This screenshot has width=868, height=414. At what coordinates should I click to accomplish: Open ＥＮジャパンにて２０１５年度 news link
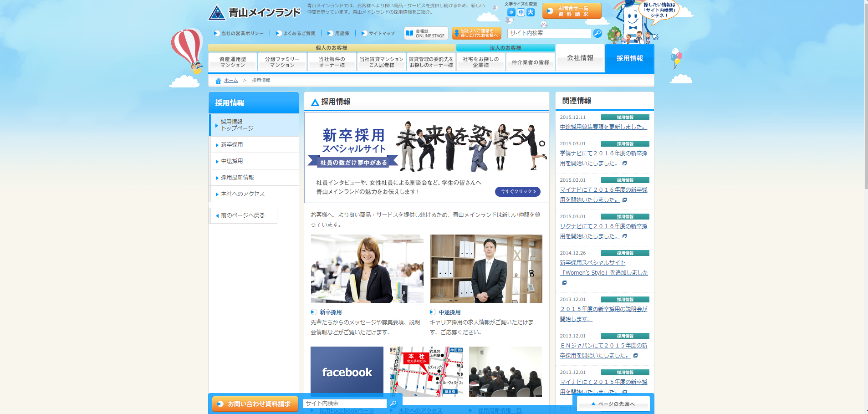pos(603,351)
